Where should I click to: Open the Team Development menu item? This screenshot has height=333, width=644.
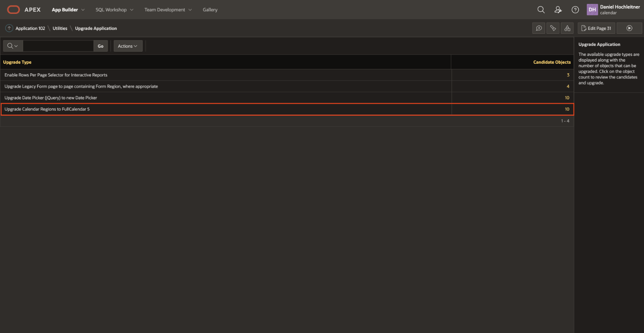click(165, 10)
